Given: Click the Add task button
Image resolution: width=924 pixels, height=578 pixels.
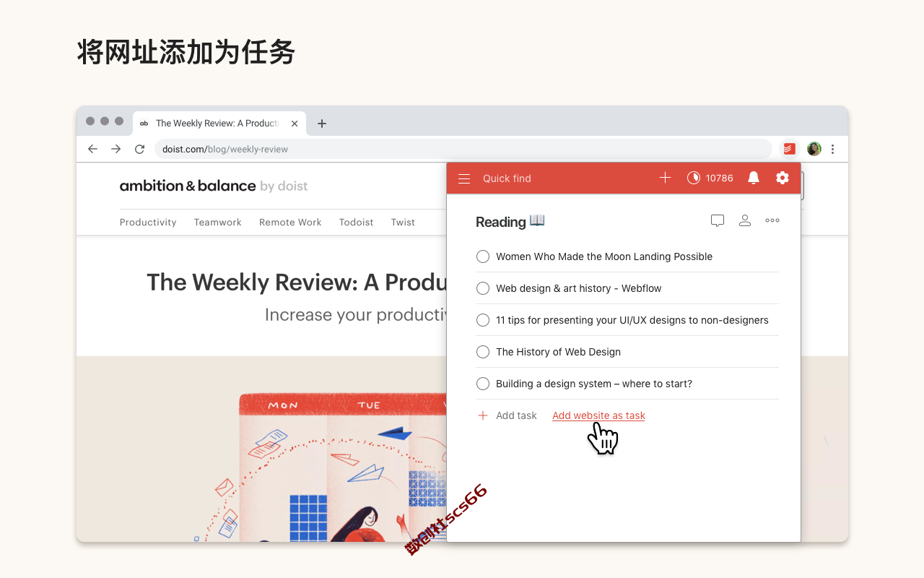Looking at the screenshot, I should pyautogui.click(x=507, y=415).
